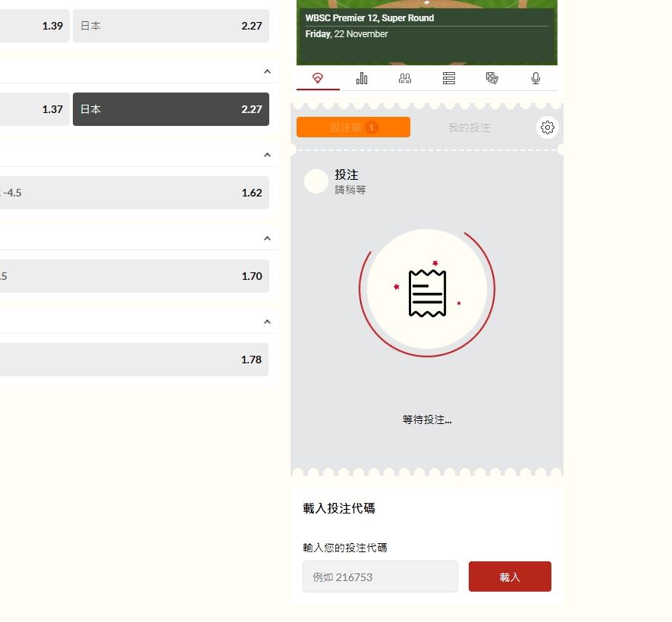Screen dimensions: 672x622
Task: Switch to the 我的投注 tab
Action: pyautogui.click(x=469, y=127)
